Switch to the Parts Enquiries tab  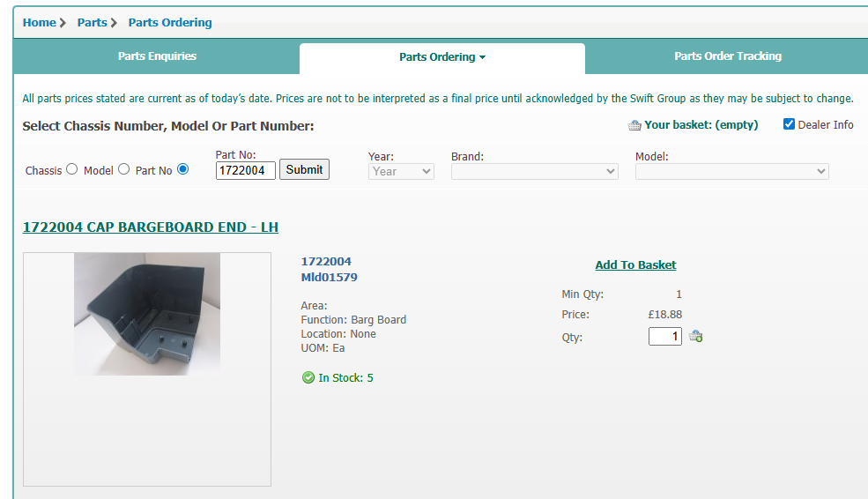(157, 56)
